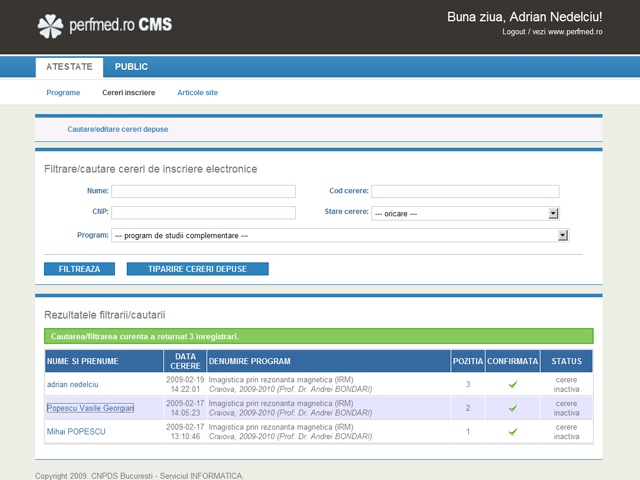This screenshot has width=640, height=480.
Task: Open the Cereri inscriere submenu item
Action: [128, 93]
